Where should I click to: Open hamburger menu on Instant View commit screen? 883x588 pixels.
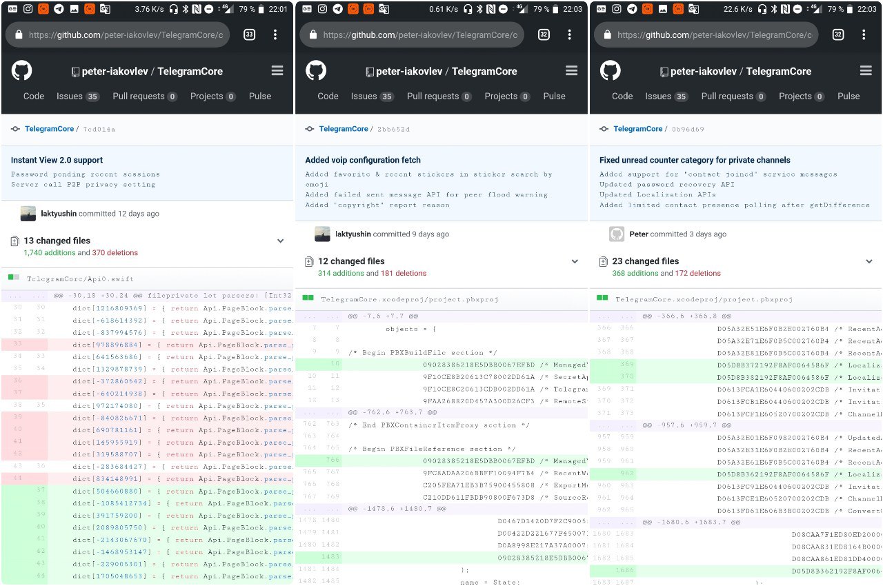click(x=277, y=71)
